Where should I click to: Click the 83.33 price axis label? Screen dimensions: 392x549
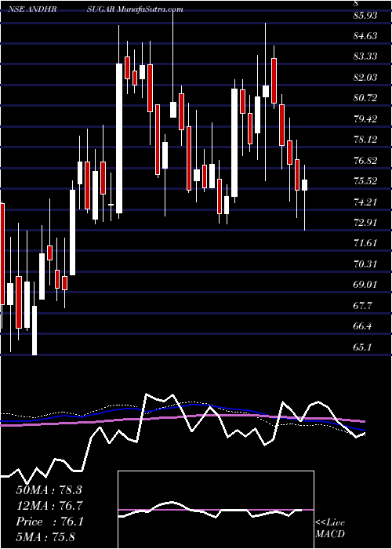(x=366, y=56)
